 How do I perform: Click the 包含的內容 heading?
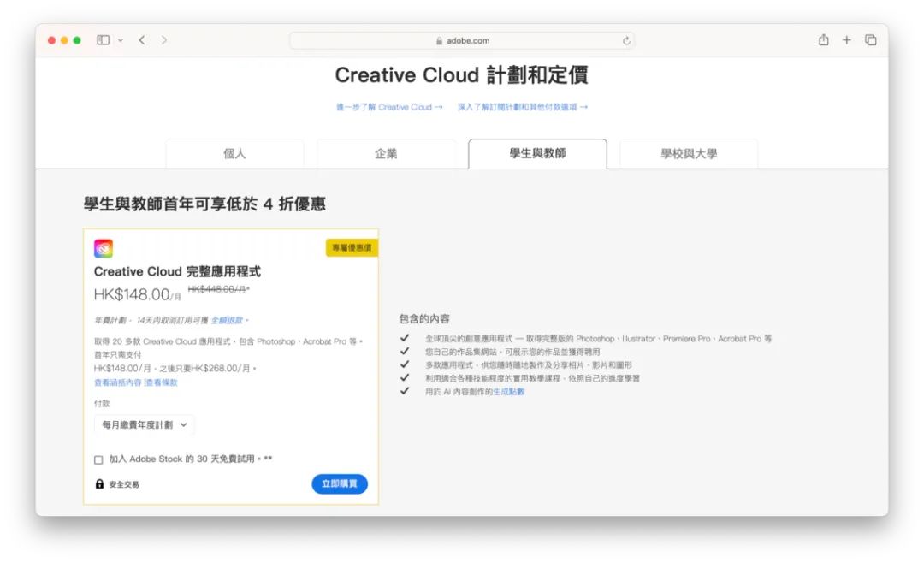coord(424,319)
